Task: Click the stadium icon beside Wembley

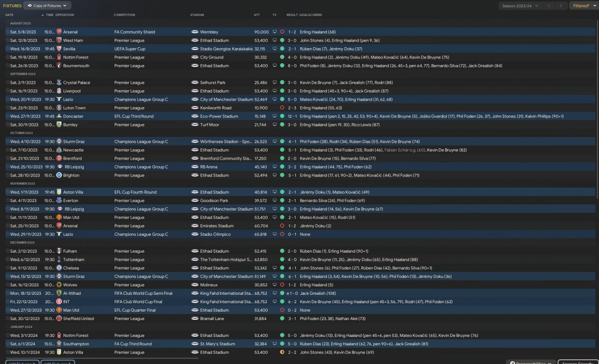Action: click(x=195, y=32)
